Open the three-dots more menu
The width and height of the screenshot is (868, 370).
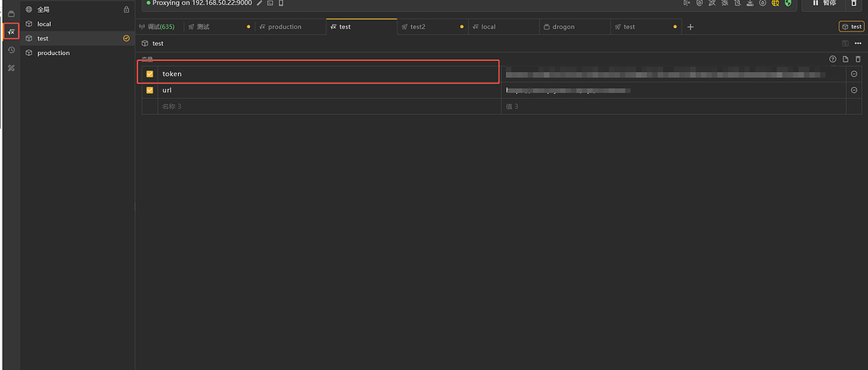[858, 43]
